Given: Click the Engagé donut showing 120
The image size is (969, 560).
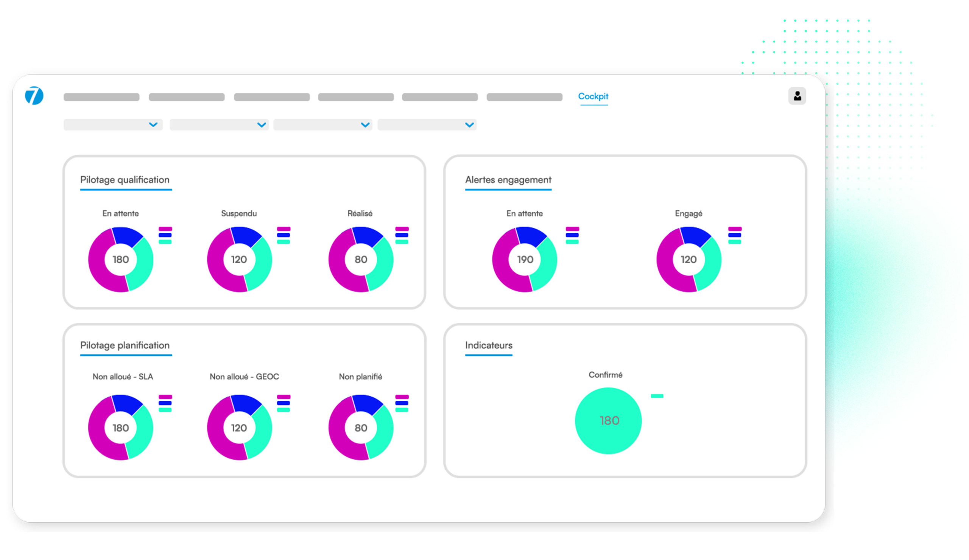Looking at the screenshot, I should 689,260.
